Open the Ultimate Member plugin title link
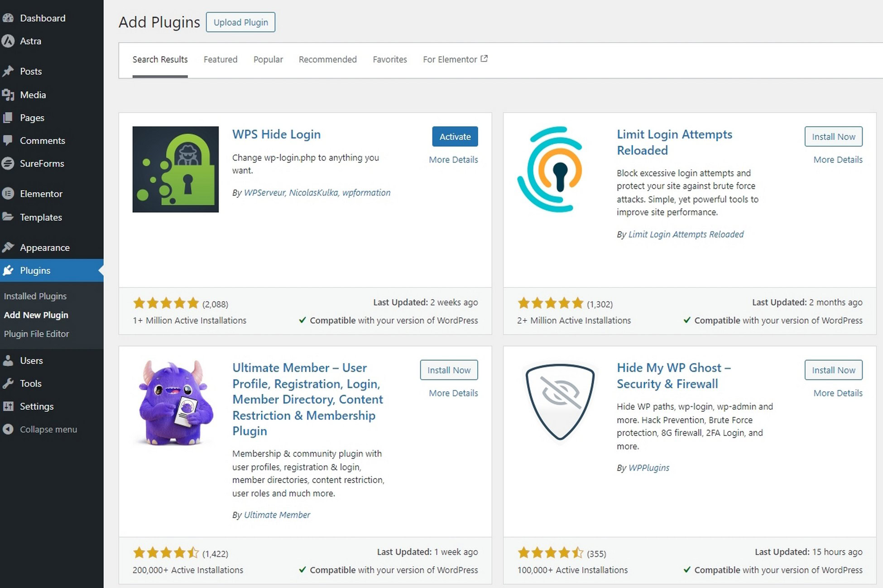 [307, 399]
